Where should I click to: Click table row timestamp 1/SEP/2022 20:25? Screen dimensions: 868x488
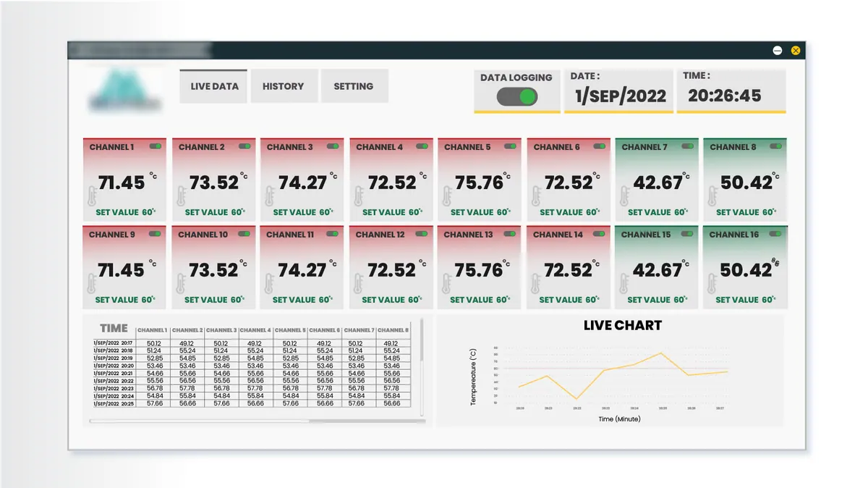[x=113, y=403]
